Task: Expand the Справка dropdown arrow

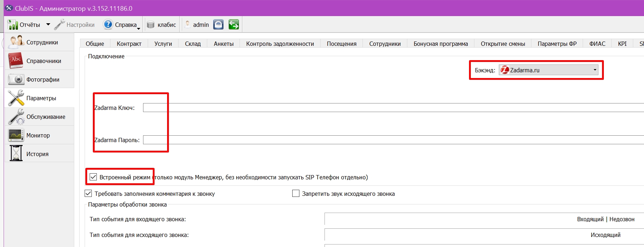Action: coord(138,28)
